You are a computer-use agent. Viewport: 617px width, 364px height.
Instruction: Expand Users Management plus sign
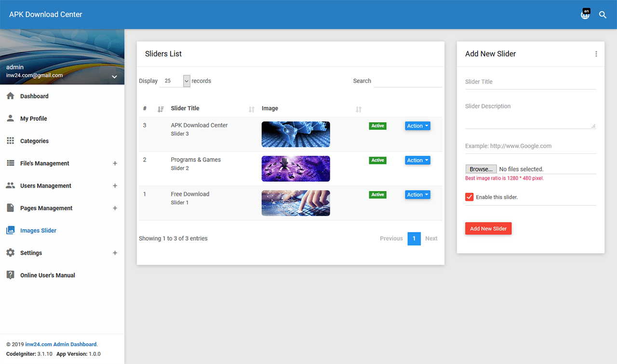pyautogui.click(x=115, y=186)
